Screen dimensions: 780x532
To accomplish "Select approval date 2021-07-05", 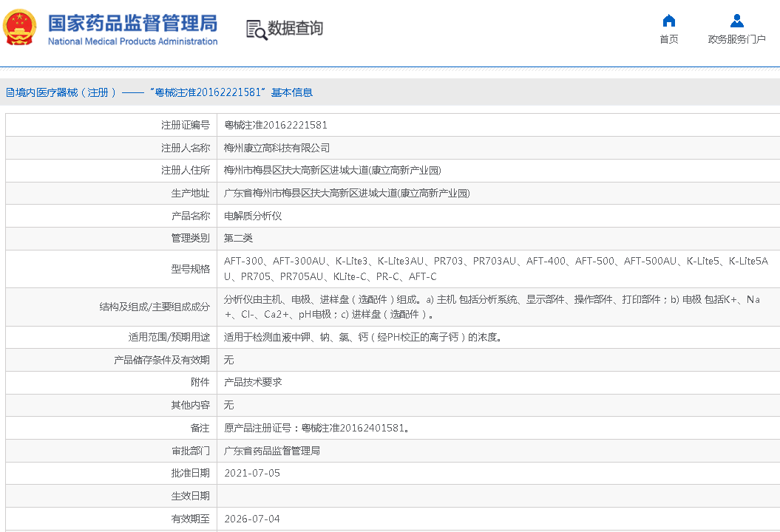I will coord(252,474).
